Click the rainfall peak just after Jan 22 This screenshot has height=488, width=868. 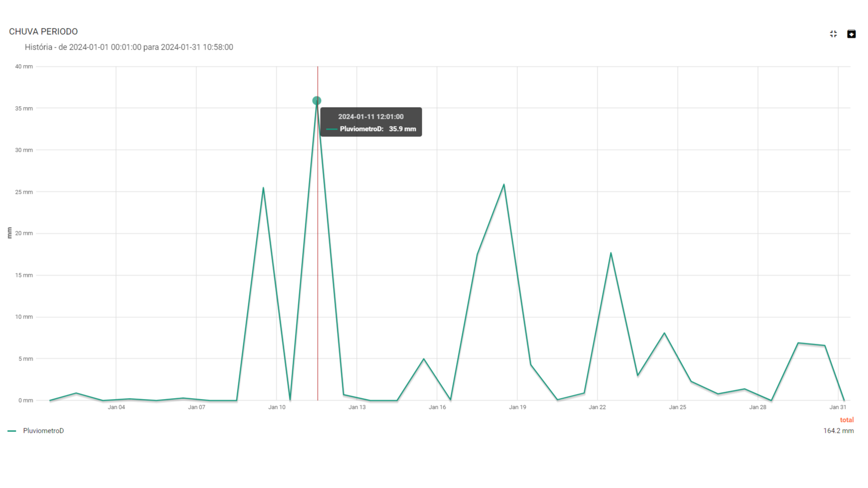coord(611,253)
